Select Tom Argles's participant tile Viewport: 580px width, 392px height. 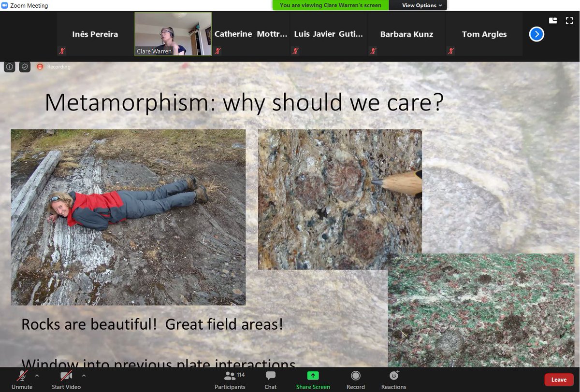click(x=484, y=34)
